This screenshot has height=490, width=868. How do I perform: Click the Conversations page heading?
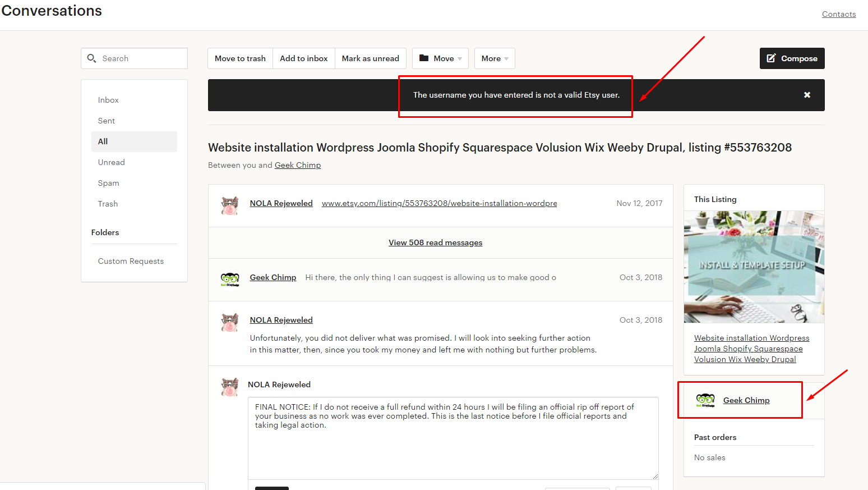(52, 11)
